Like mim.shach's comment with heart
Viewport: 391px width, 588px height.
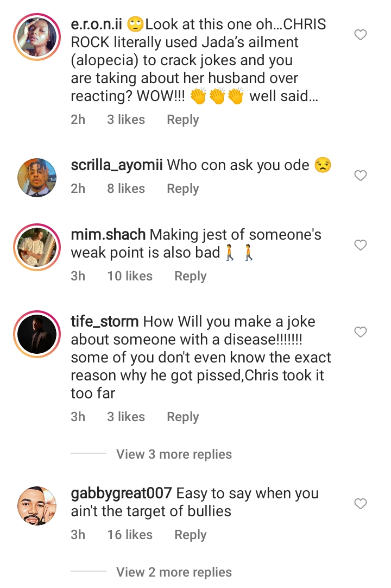point(360,245)
